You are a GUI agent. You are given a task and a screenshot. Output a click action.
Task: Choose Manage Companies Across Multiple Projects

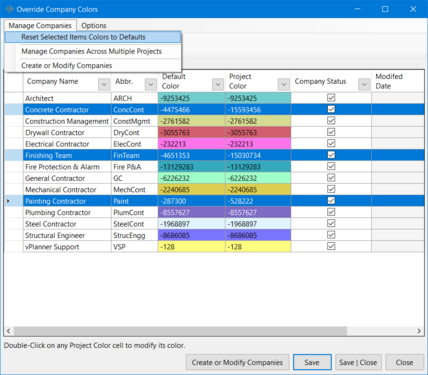93,51
